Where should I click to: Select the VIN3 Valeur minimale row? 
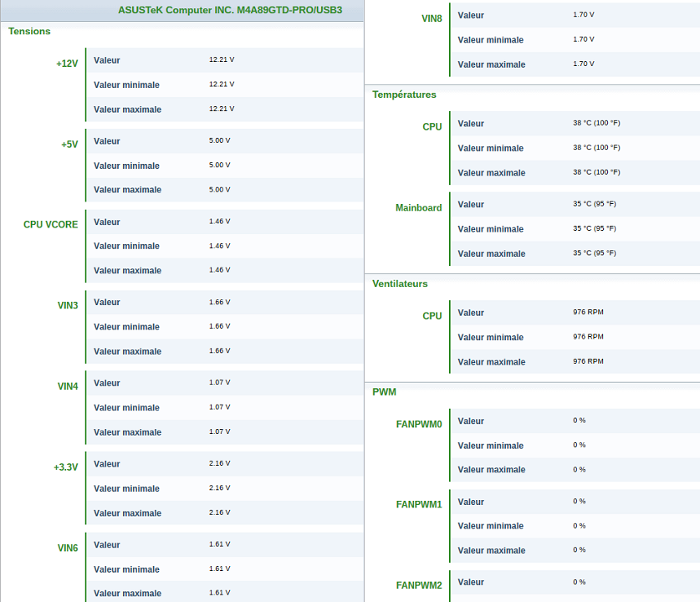coord(225,326)
